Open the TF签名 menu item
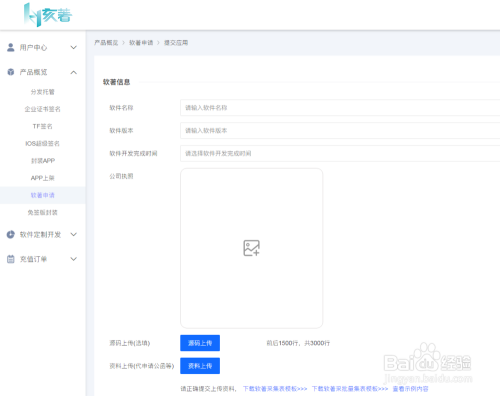This screenshot has width=500, height=396. coord(43,126)
